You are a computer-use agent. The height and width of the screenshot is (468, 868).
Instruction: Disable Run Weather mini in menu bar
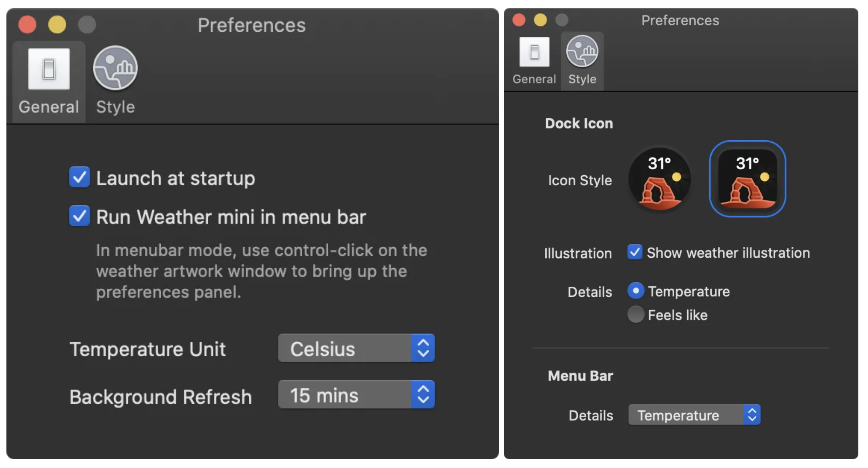point(80,216)
